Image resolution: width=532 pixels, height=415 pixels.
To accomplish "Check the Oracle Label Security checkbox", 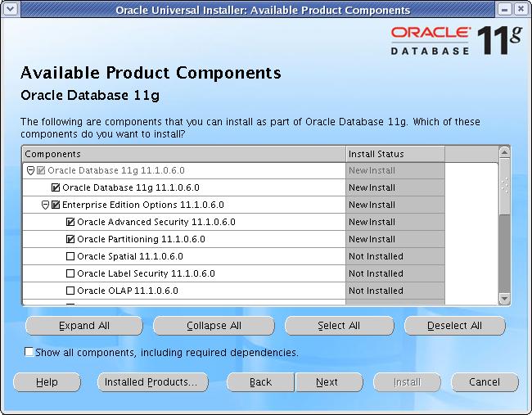I will 70,273.
